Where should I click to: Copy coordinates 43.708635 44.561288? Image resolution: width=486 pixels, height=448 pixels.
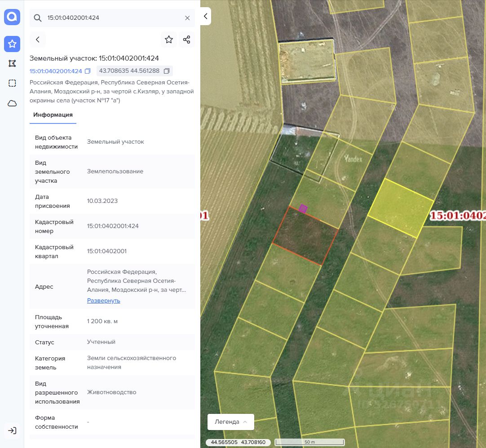point(167,71)
